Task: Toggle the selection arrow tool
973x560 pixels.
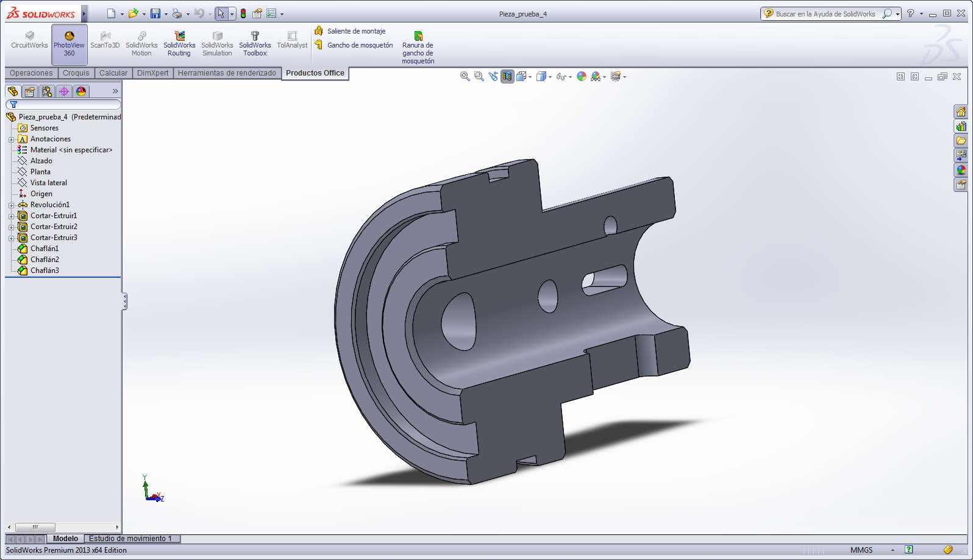Action: click(x=221, y=13)
